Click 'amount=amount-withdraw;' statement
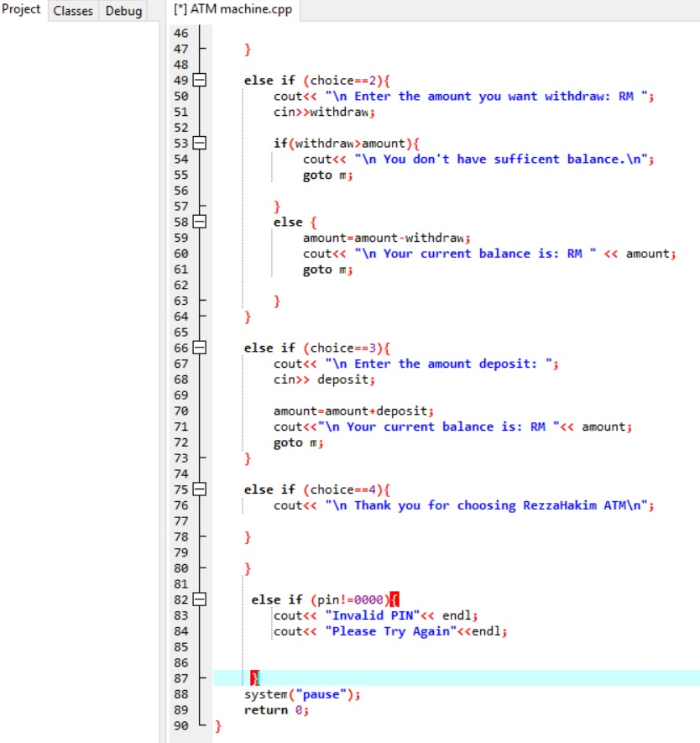The height and width of the screenshot is (743, 700). pyautogui.click(x=386, y=238)
